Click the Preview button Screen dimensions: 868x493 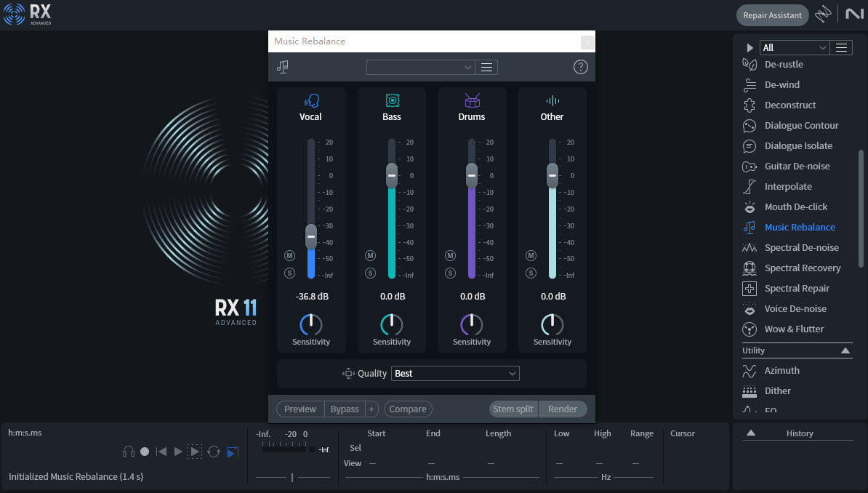(300, 409)
